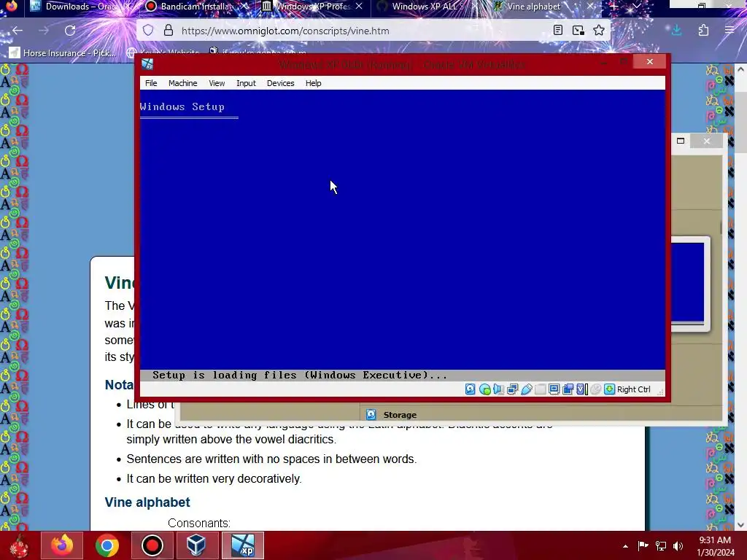Switch to Windows XP Professional tab
This screenshot has height=560, width=747.
[312, 7]
